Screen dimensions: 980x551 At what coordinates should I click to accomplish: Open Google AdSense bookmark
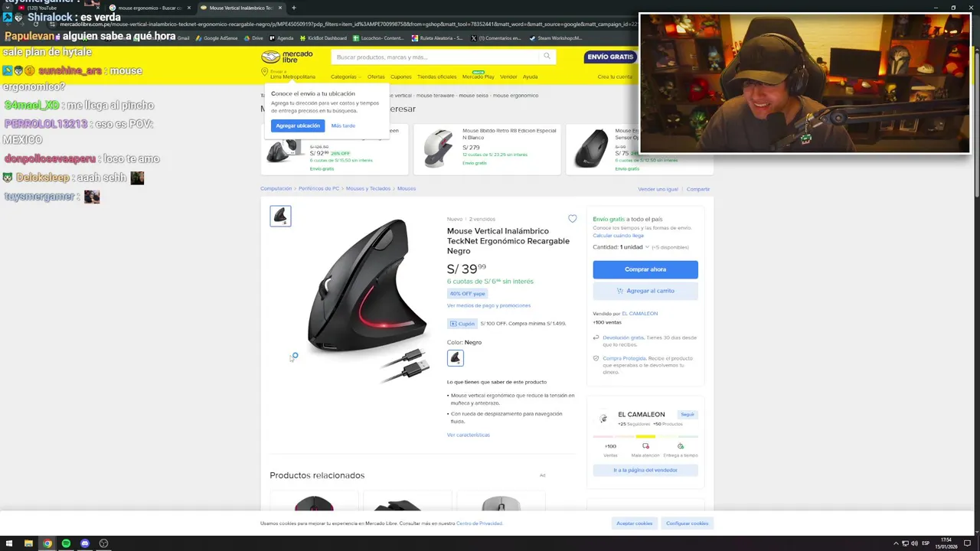[217, 38]
